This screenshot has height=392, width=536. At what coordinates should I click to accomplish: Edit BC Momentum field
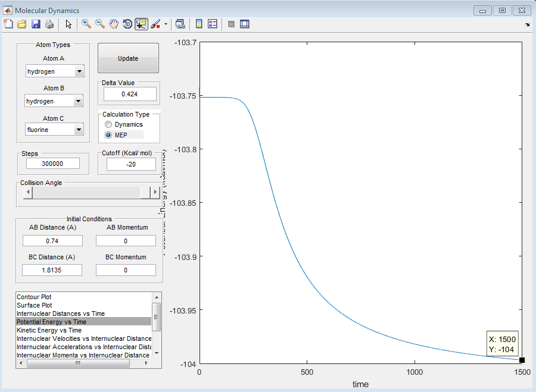pyautogui.click(x=126, y=270)
